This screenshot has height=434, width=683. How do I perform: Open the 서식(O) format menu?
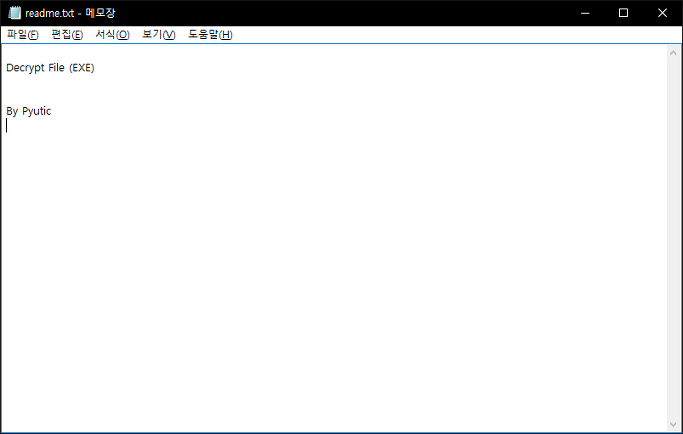tap(112, 34)
